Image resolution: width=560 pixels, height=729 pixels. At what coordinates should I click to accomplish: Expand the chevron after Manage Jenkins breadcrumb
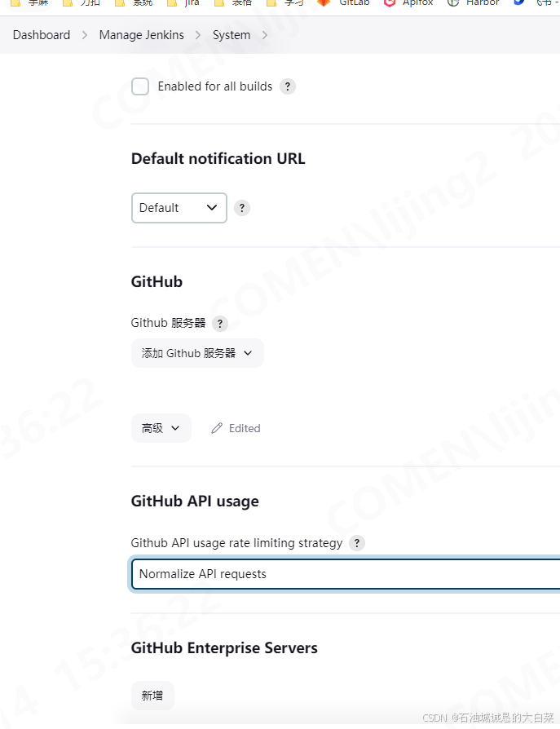point(198,35)
